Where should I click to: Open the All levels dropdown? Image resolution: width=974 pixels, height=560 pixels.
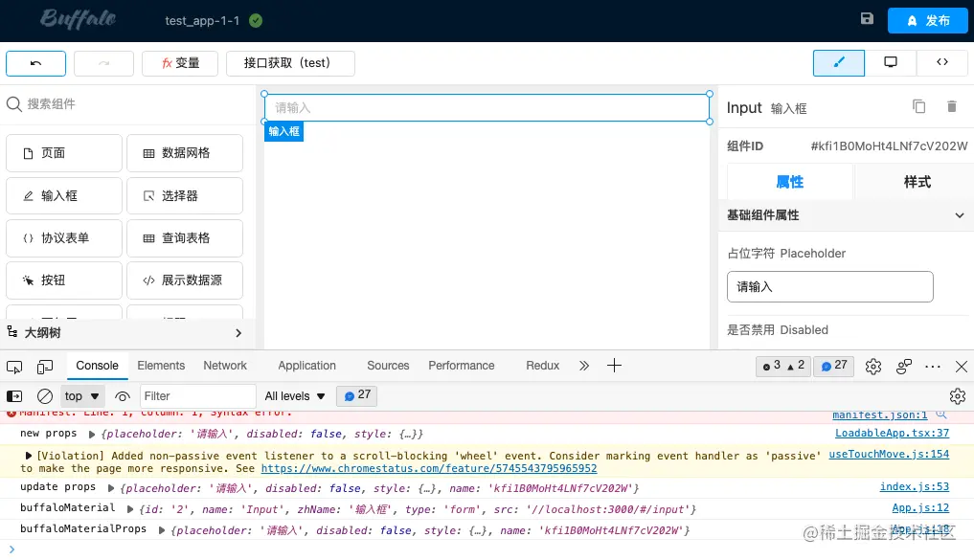[295, 396]
